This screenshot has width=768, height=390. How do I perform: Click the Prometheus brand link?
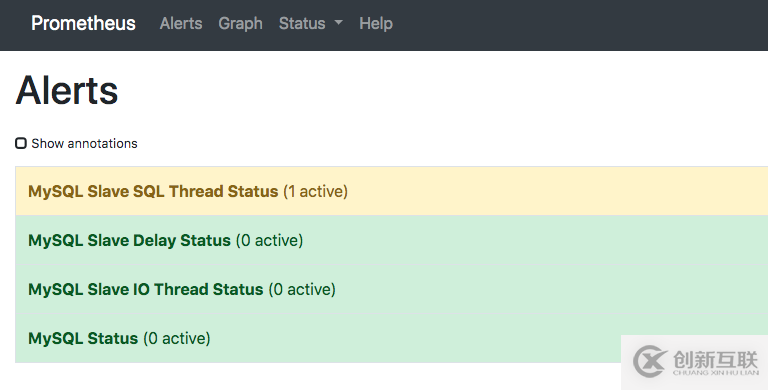(x=83, y=24)
